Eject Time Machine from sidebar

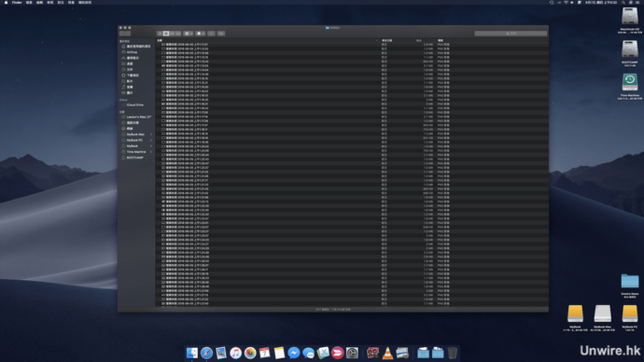150,152
